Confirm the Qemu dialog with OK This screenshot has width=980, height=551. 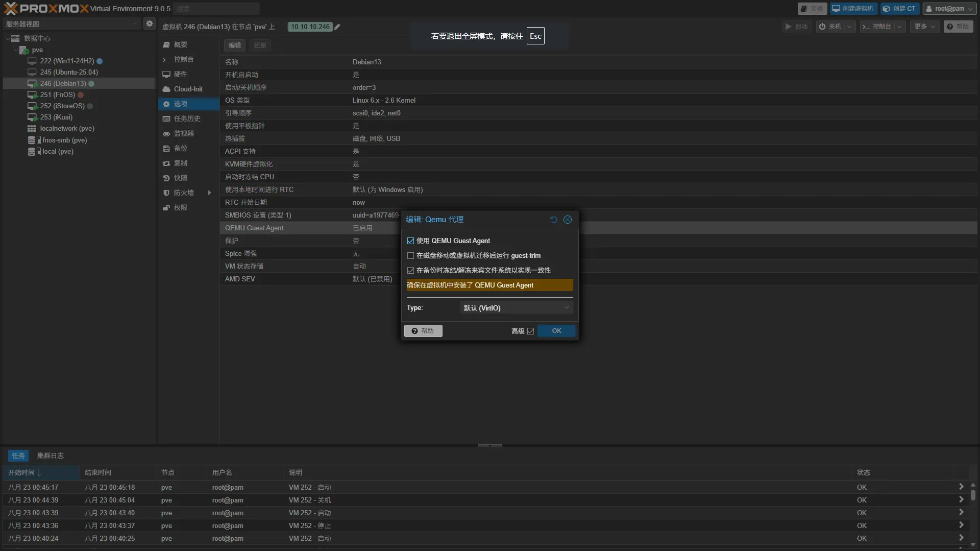(556, 331)
